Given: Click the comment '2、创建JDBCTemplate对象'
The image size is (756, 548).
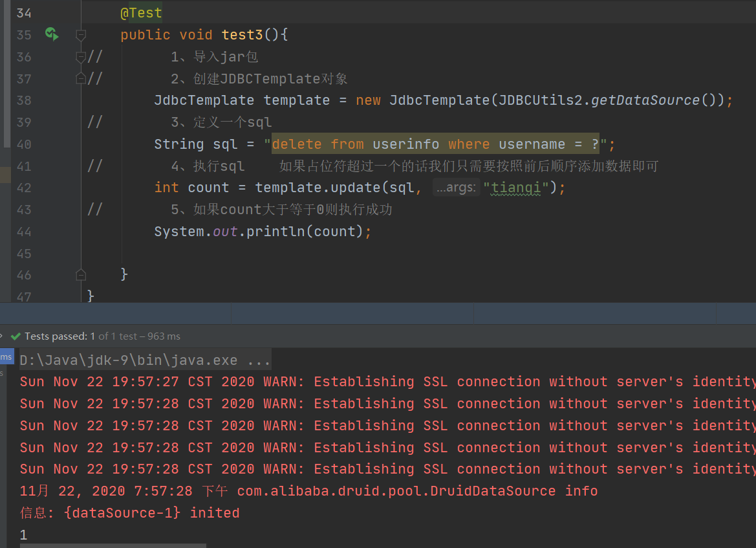Looking at the screenshot, I should [259, 78].
